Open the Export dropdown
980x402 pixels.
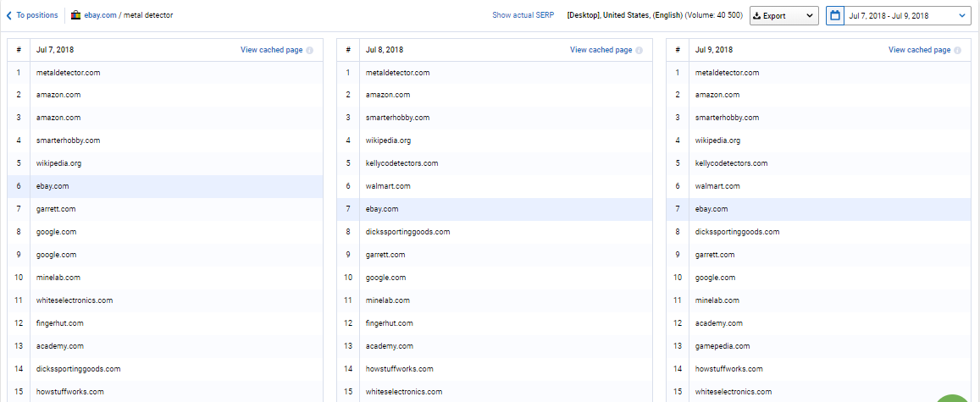coord(784,16)
